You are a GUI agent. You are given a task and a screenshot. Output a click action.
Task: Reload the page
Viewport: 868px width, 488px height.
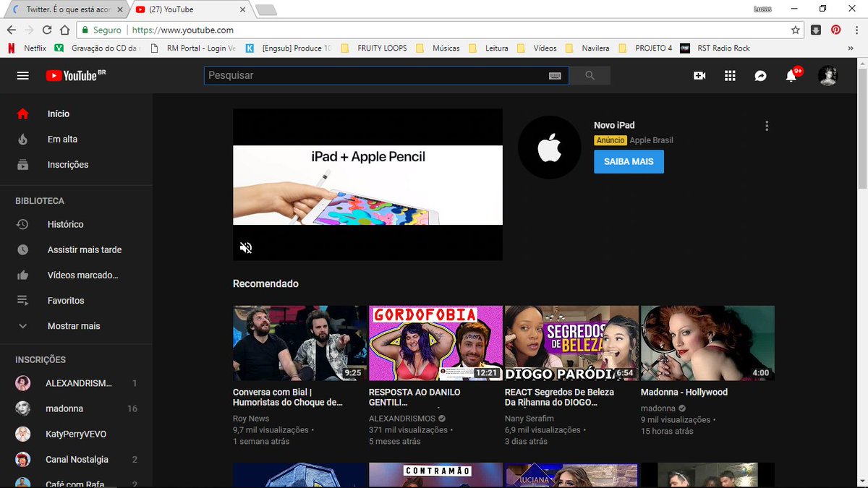pyautogui.click(x=47, y=30)
